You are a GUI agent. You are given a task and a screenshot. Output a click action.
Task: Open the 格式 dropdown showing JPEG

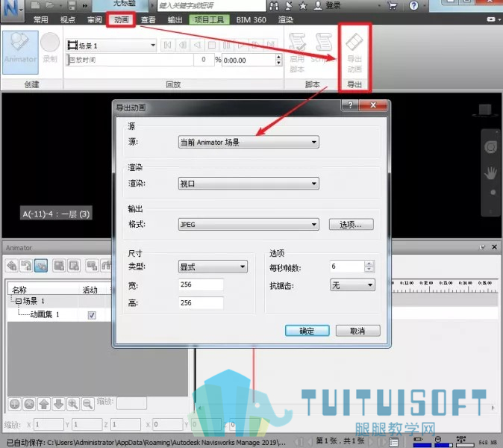point(249,225)
